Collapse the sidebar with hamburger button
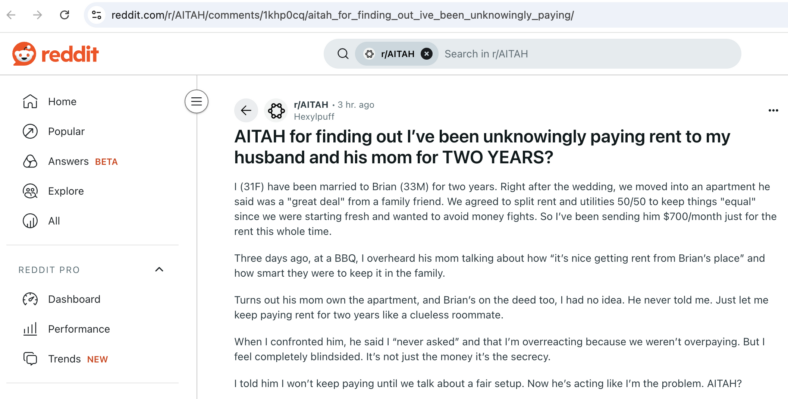This screenshot has height=399, width=788. coord(196,102)
